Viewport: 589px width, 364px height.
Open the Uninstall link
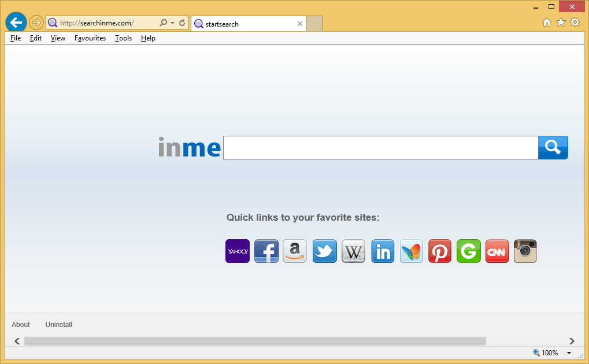[x=58, y=325]
